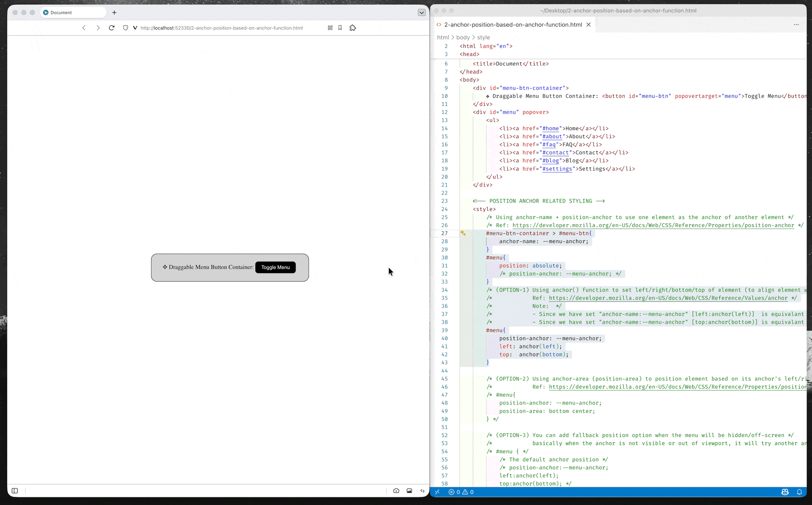Screen dimensions: 812x505
Task: Select the 2-anchor-position-based-on-anchor-function.html editor tab
Action: 513,25
